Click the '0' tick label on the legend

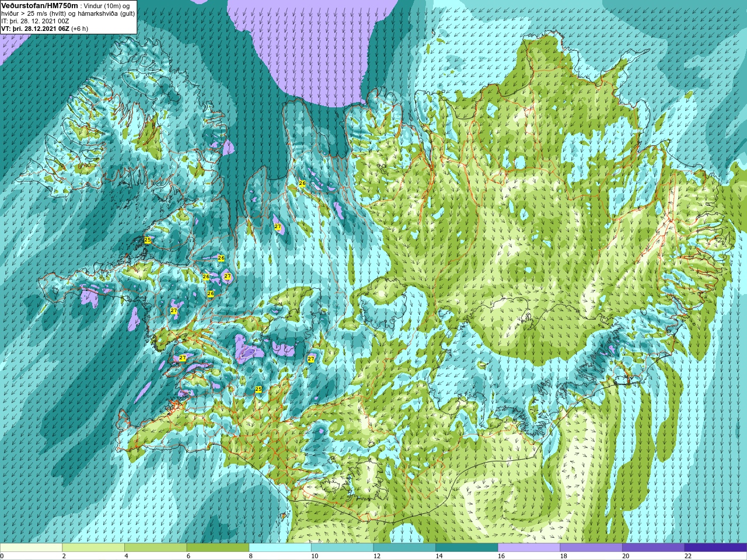(2, 556)
